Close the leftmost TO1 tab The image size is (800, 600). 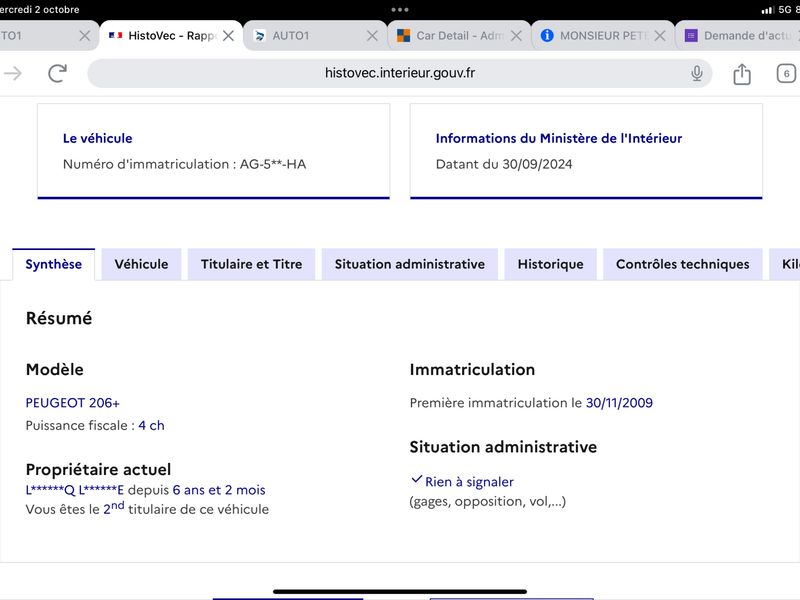click(85, 36)
